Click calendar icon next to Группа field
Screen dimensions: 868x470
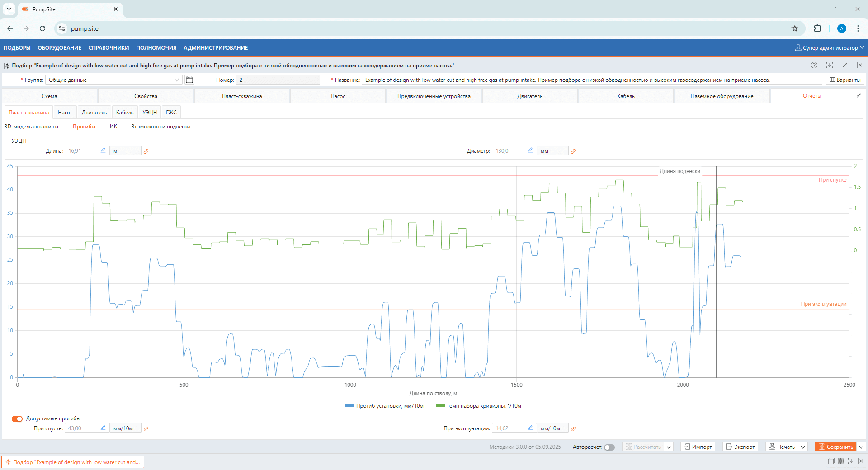[189, 80]
